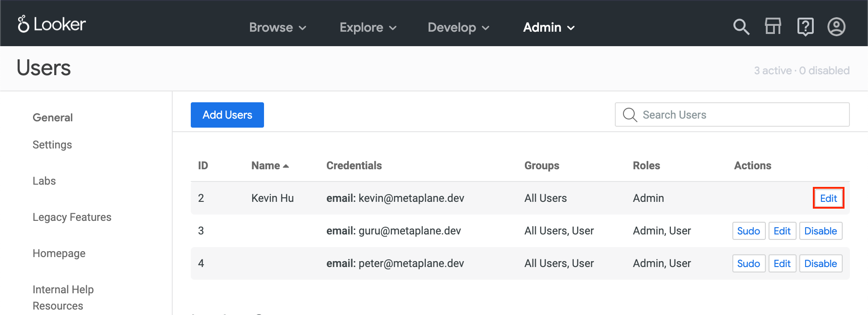868x315 pixels.
Task: Click ID 4 cell
Action: point(201,263)
